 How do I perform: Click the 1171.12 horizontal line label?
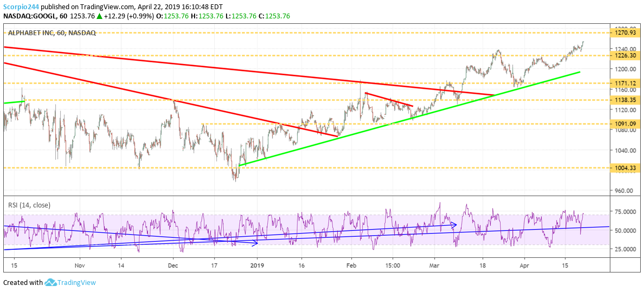point(626,83)
